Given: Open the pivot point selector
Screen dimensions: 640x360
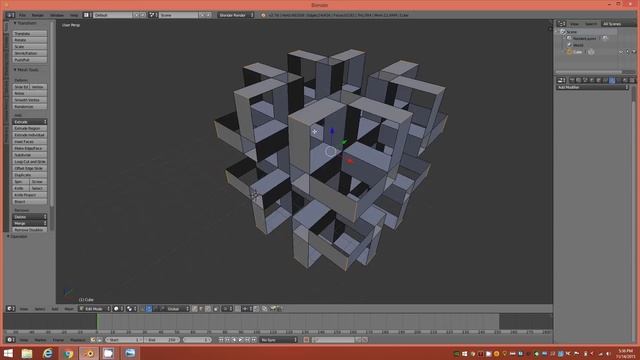Looking at the screenshot, I should click(x=131, y=309).
